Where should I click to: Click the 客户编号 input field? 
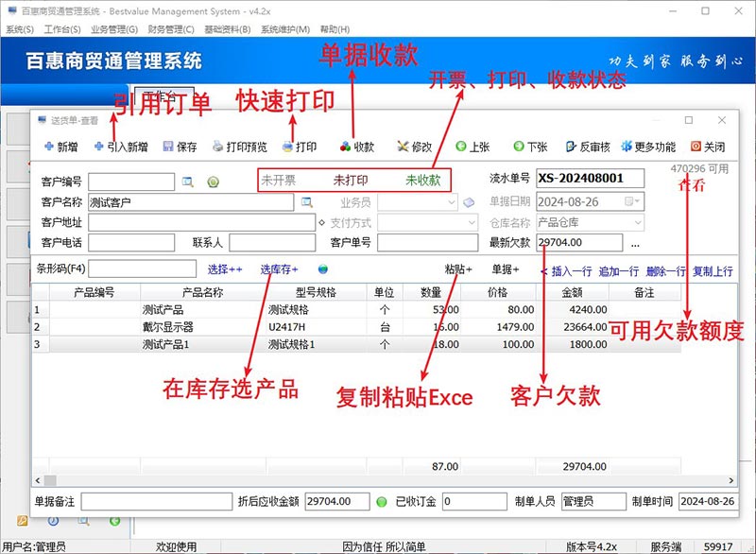(x=131, y=182)
